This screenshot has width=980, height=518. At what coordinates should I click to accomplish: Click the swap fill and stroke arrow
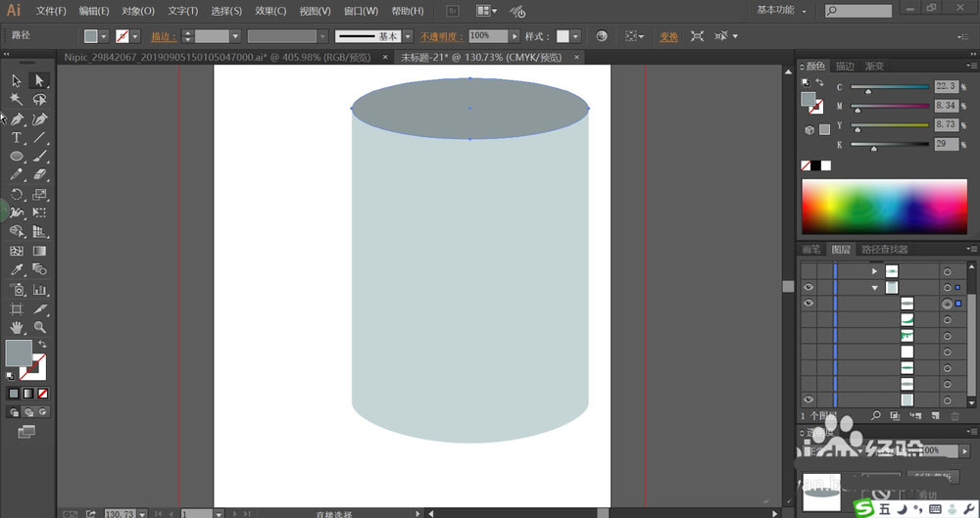pyautogui.click(x=42, y=345)
